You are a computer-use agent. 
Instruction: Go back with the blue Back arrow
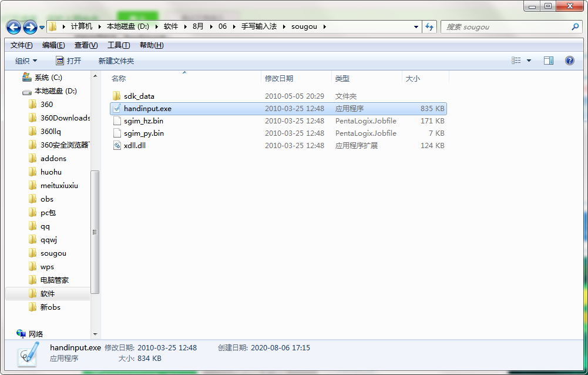click(x=14, y=27)
